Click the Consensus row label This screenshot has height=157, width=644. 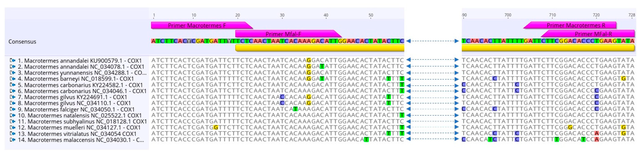coord(22,42)
